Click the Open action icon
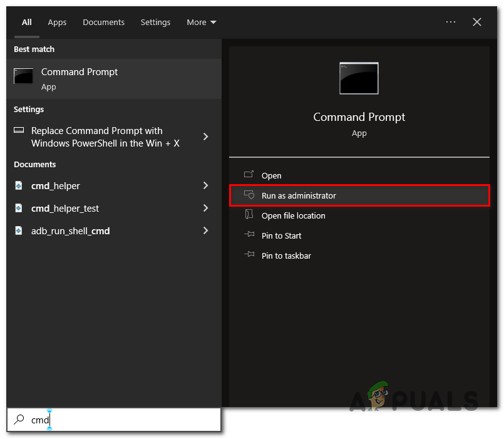This screenshot has width=504, height=439. 249,174
